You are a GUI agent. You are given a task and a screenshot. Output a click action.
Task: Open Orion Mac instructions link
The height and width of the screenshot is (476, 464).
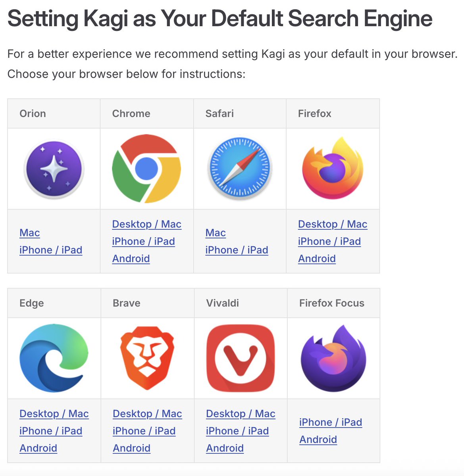30,233
